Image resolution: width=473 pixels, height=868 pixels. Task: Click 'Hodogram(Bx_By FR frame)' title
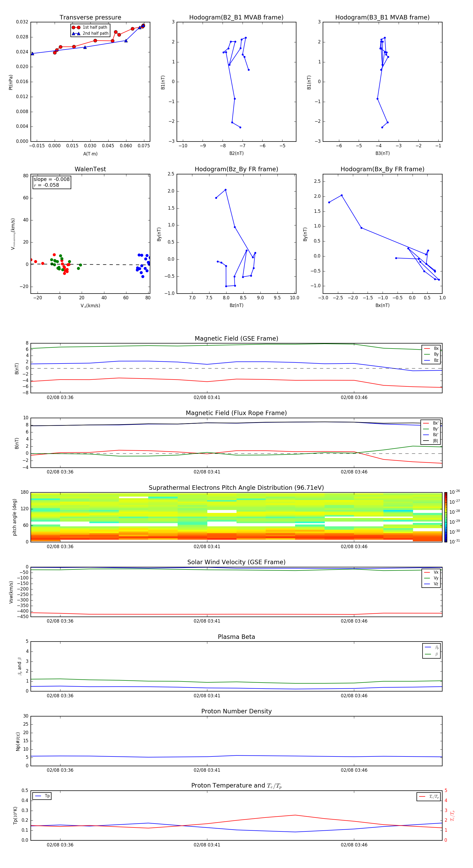click(382, 169)
